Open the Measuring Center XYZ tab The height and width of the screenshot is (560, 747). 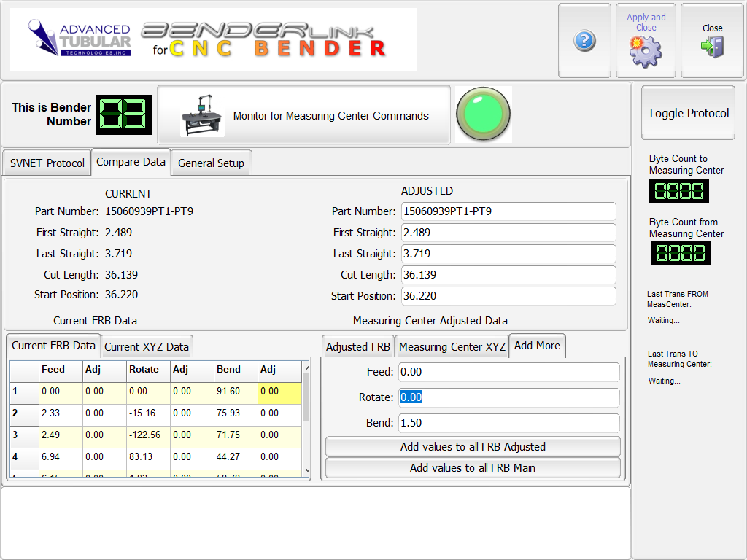452,347
